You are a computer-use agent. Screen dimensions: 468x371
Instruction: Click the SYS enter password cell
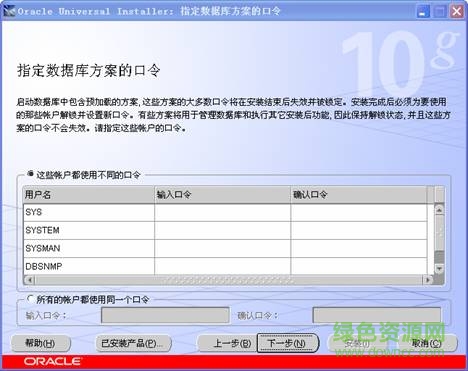click(222, 212)
